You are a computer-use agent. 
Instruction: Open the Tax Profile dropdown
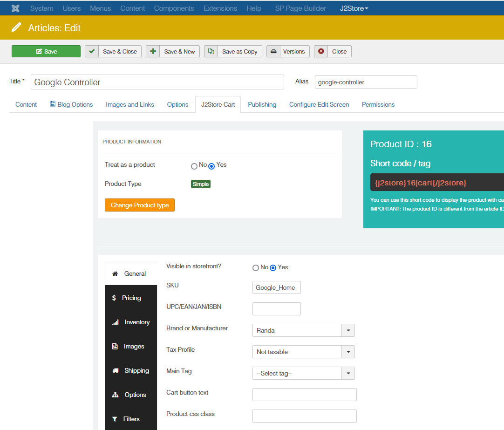(x=348, y=352)
